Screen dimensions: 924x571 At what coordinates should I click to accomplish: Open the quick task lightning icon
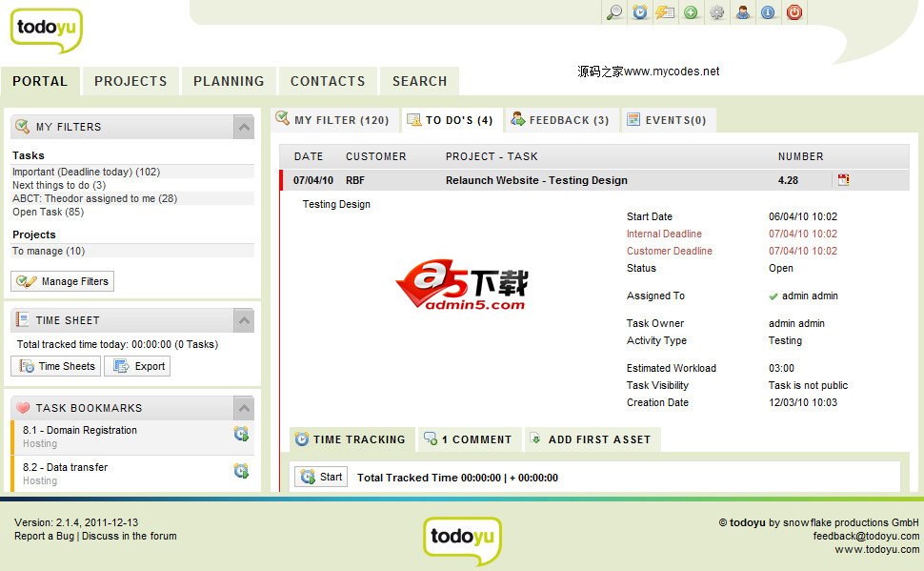click(x=665, y=12)
